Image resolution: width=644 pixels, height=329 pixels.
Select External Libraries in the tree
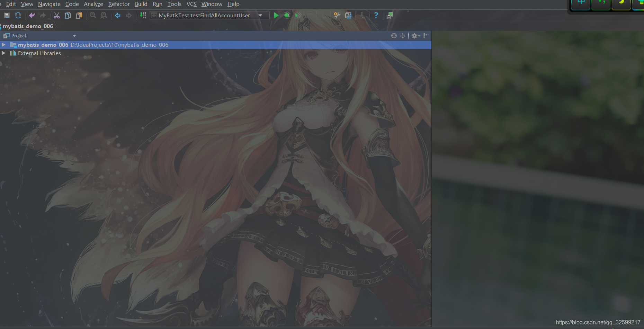[x=39, y=53]
